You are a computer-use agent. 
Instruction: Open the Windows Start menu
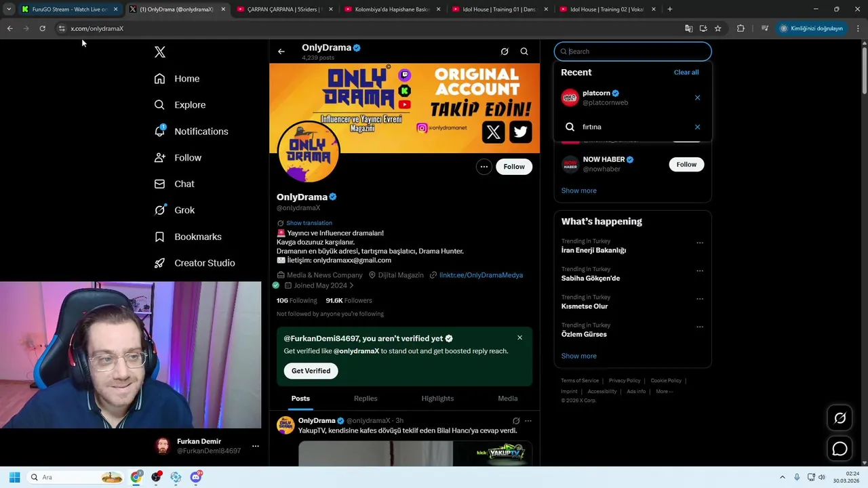[14, 477]
